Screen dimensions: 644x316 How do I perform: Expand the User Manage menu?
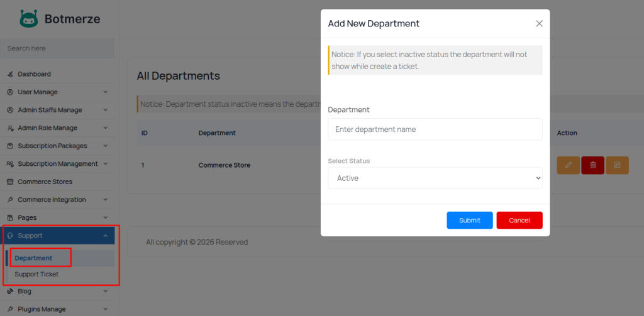(x=105, y=92)
